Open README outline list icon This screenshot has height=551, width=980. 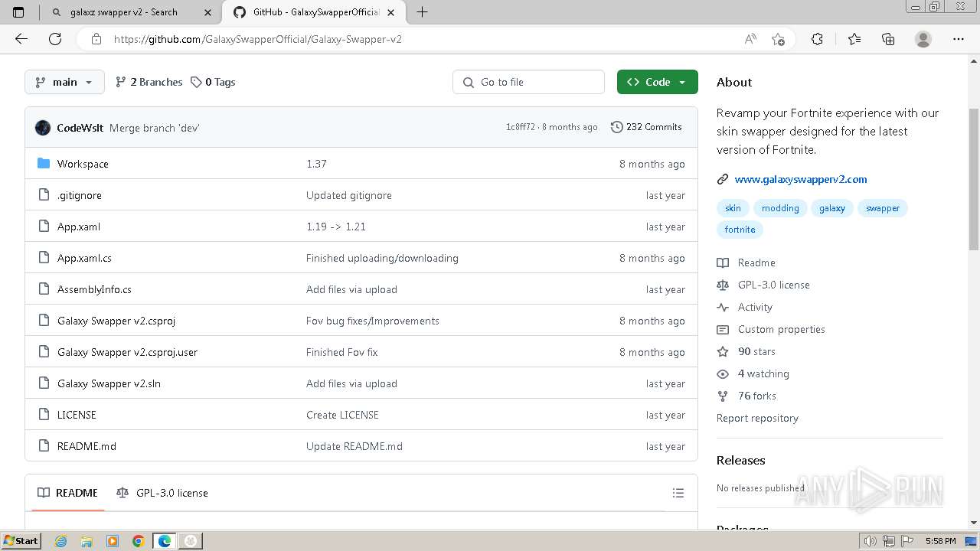pyautogui.click(x=678, y=493)
